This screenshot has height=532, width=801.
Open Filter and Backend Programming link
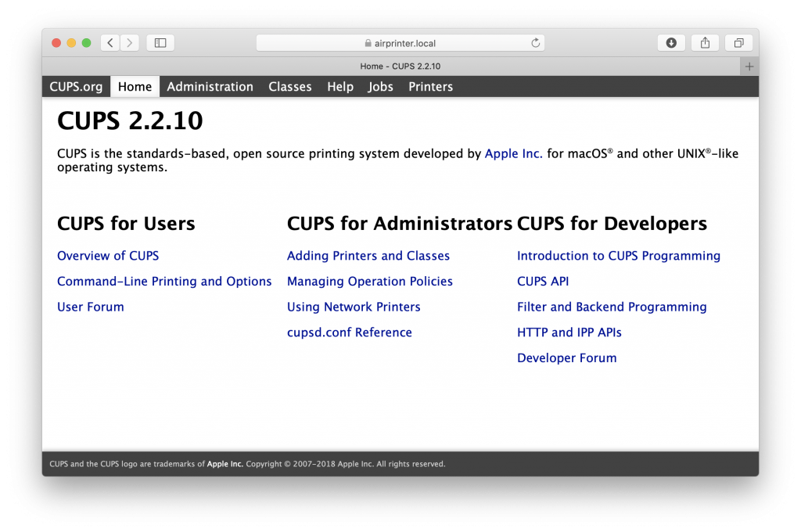[612, 307]
